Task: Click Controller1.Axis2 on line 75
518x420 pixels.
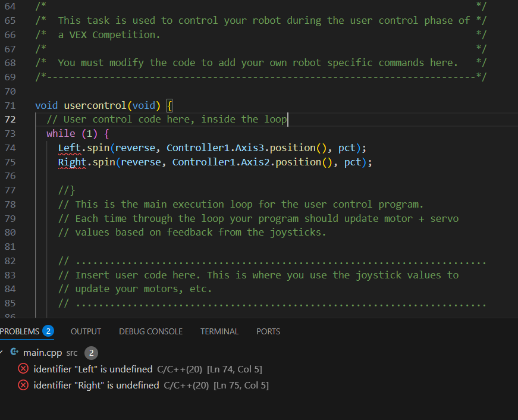Action: [221, 162]
